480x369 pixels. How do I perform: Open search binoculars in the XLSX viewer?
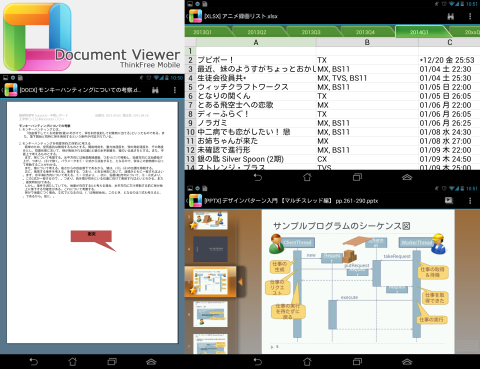tap(451, 16)
